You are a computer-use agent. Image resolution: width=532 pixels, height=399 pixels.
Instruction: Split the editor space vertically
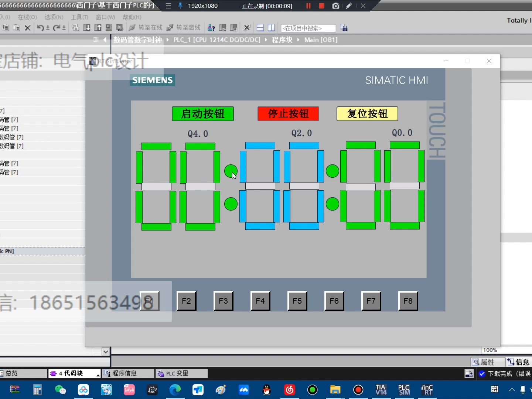click(272, 28)
